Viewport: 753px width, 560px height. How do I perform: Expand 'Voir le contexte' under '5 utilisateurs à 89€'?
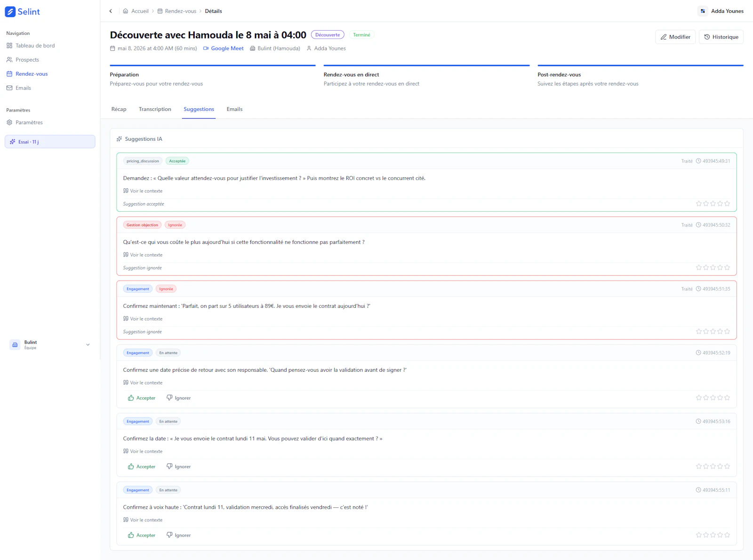coord(143,319)
